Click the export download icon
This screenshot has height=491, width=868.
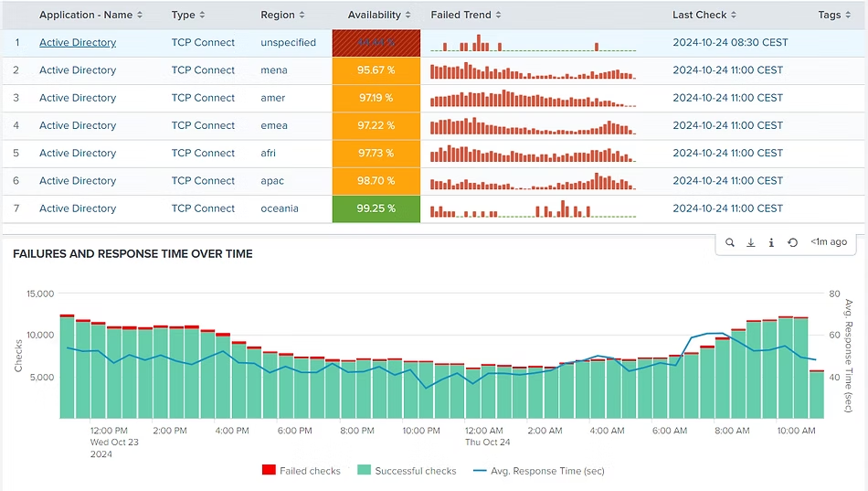click(x=751, y=242)
